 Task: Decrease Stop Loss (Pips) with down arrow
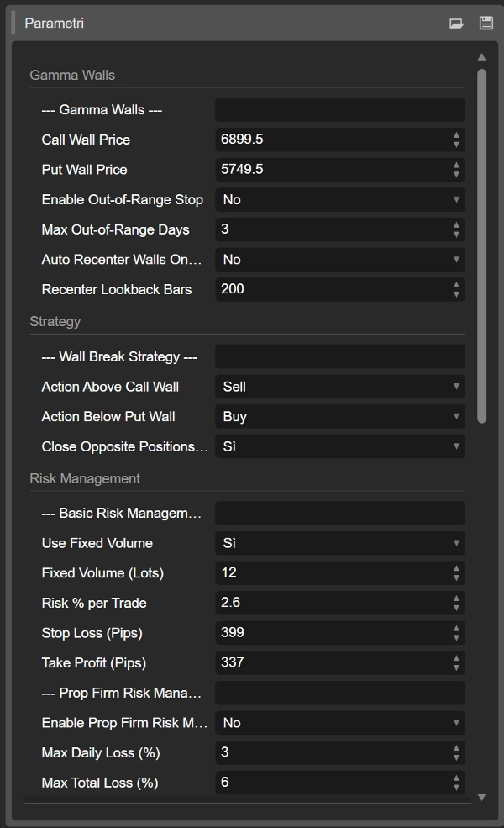[456, 638]
